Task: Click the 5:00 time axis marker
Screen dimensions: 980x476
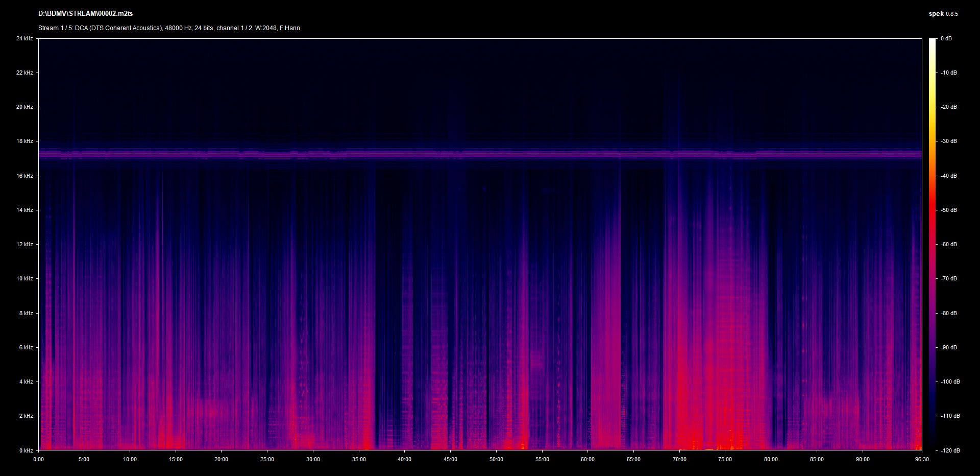Action: pos(84,460)
